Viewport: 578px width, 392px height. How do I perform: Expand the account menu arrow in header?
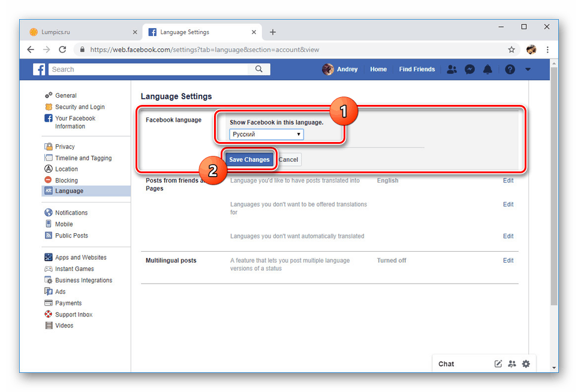(528, 70)
